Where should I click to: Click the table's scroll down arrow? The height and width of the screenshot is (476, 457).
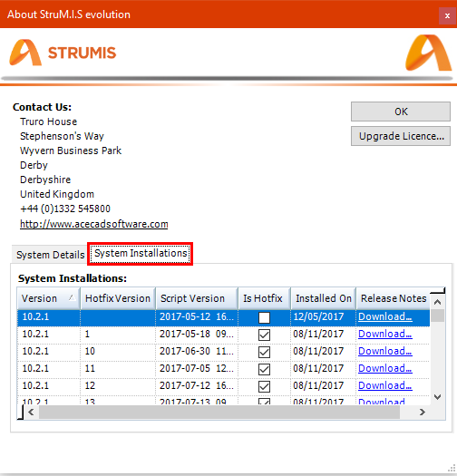click(438, 397)
